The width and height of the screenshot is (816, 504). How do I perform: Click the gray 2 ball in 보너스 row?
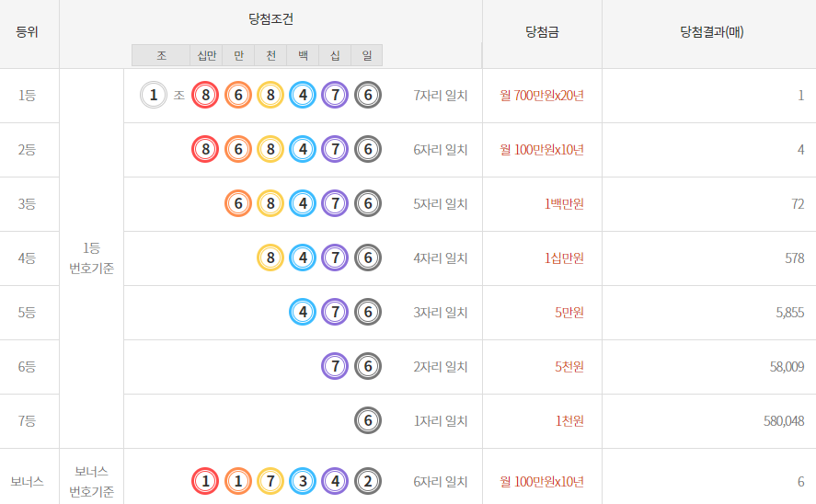click(x=368, y=481)
